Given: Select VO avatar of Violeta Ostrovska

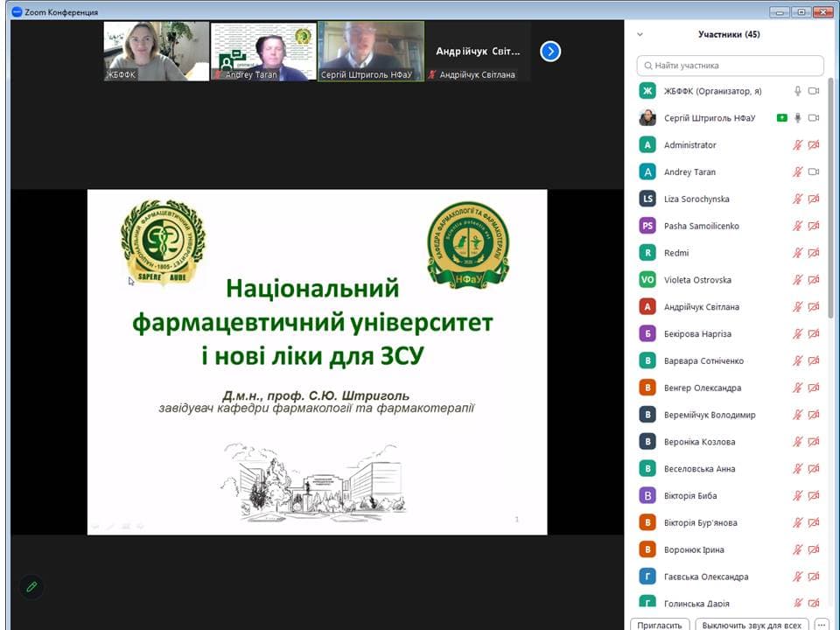Looking at the screenshot, I should pyautogui.click(x=647, y=280).
